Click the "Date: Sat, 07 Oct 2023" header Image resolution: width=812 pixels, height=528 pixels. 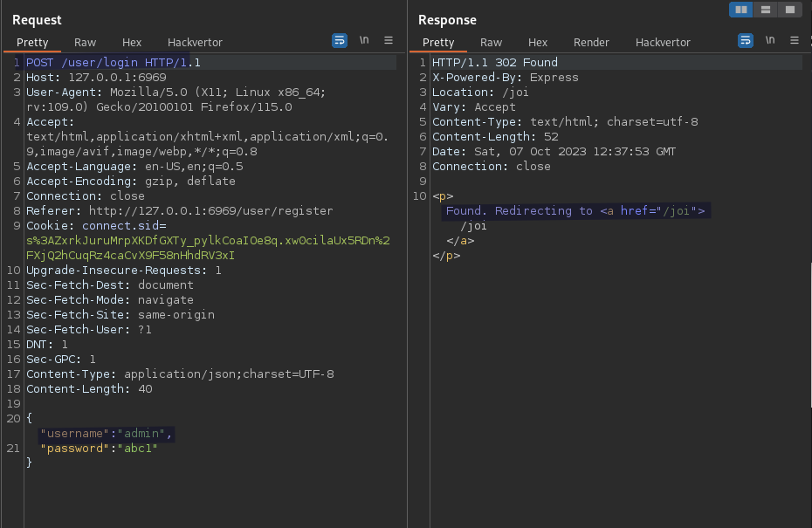(x=554, y=152)
